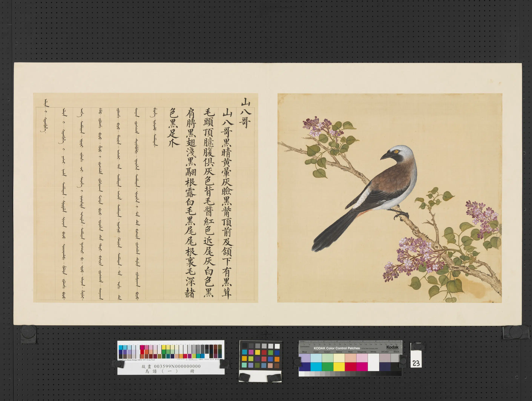Click the "鳥譜（一）冊" caption line

click(x=170, y=371)
